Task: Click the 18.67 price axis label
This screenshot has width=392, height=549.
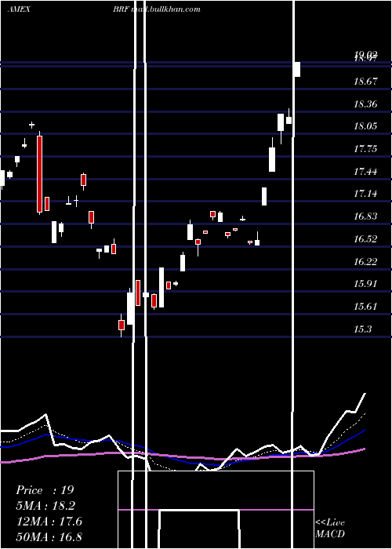Action: pyautogui.click(x=365, y=82)
